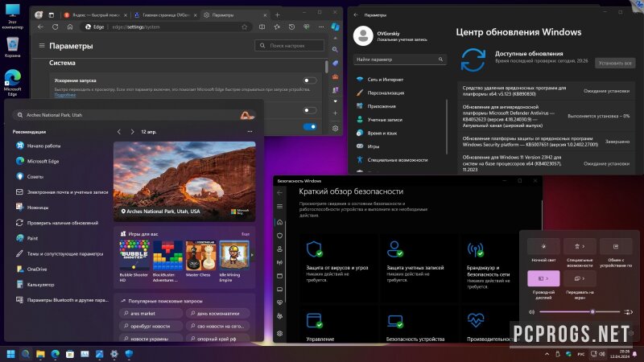This screenshot has height=362, width=644.
Task: Open Copilot icon in Edge sidebar
Action: [336, 27]
